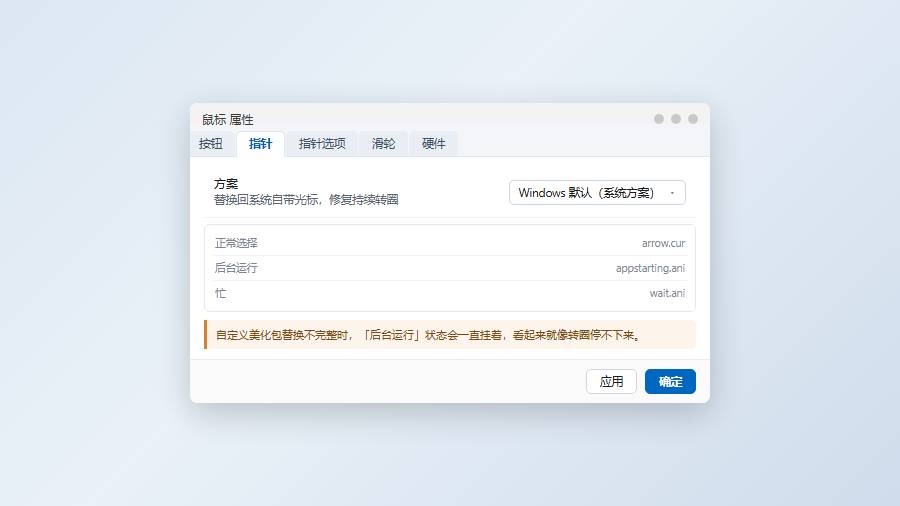Select the 后台运行 cursor row
This screenshot has width=900, height=506.
coord(449,268)
